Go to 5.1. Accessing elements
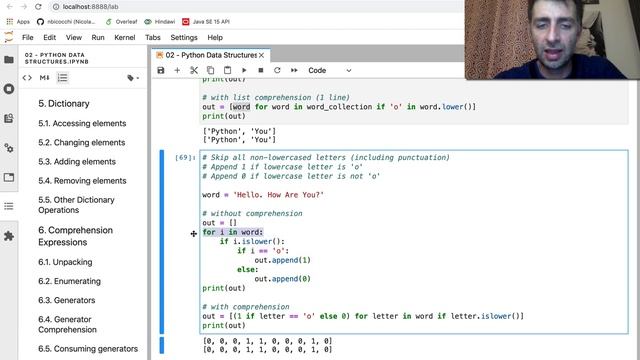The image size is (640, 360). click(82, 123)
